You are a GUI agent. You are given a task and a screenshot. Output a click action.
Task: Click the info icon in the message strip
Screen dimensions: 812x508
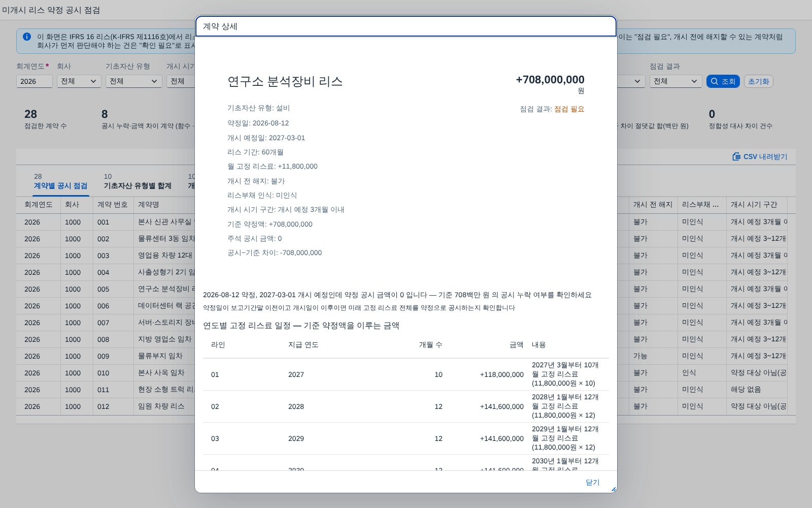(x=27, y=37)
